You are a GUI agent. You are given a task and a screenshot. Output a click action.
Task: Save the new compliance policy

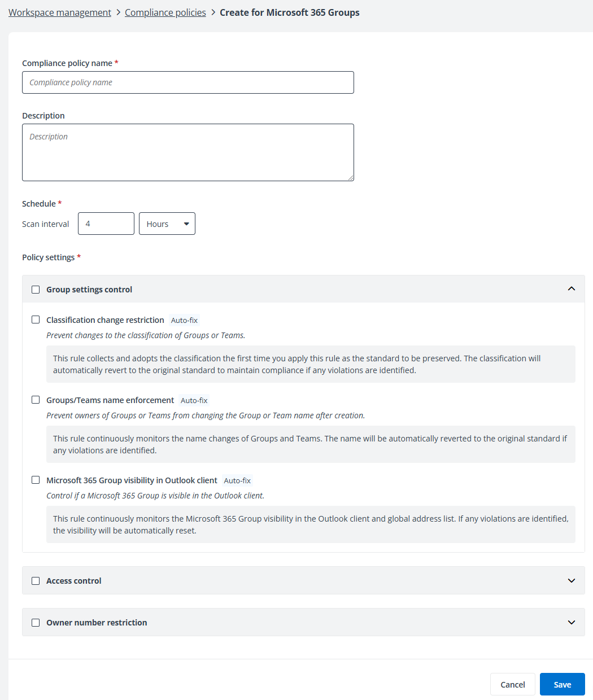(x=562, y=684)
